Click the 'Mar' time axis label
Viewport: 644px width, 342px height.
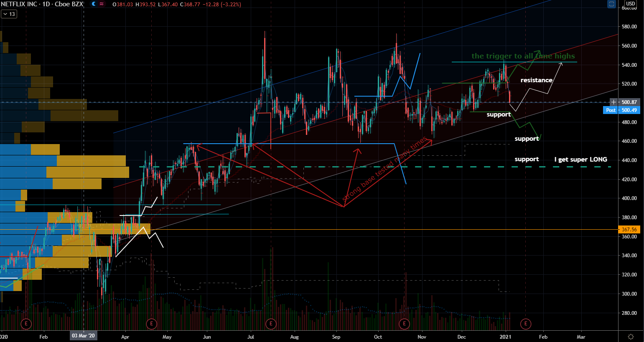click(x=581, y=337)
